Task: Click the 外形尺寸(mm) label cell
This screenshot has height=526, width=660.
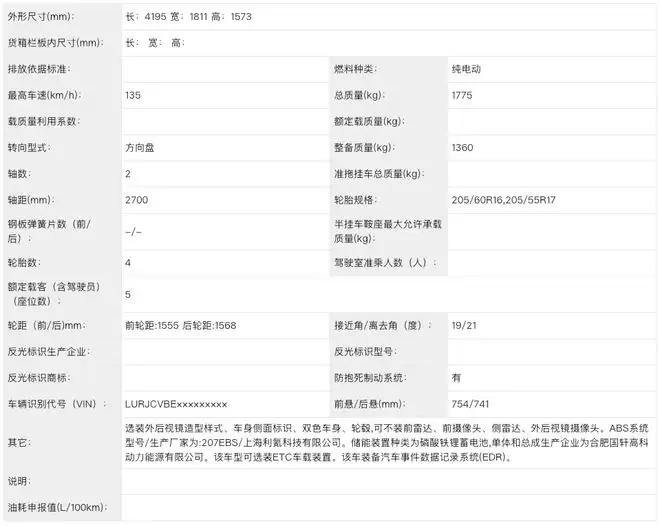Action: click(x=46, y=18)
